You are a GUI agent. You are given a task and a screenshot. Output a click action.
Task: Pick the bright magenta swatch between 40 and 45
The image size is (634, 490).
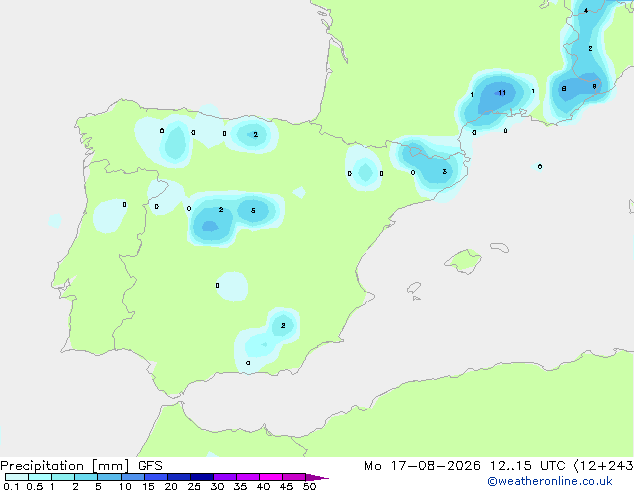[271, 477]
